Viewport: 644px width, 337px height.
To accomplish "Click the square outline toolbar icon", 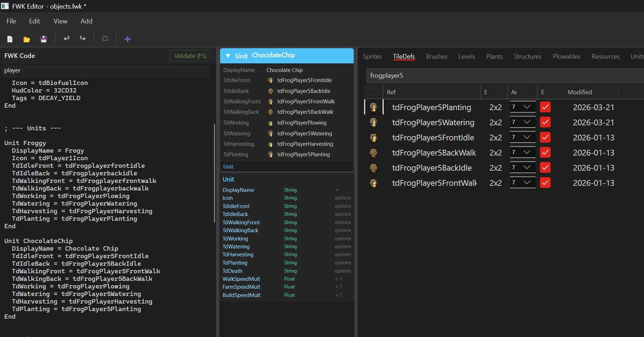I will [x=105, y=39].
